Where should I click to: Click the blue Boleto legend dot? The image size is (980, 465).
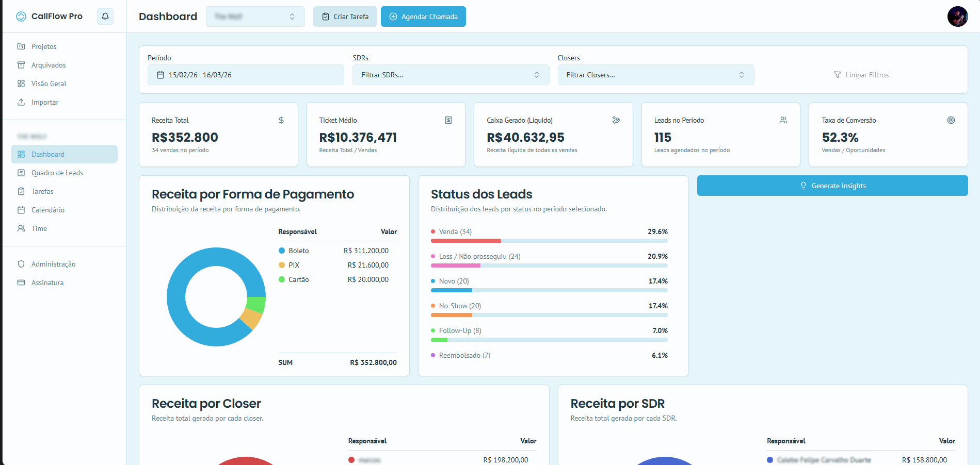click(282, 251)
